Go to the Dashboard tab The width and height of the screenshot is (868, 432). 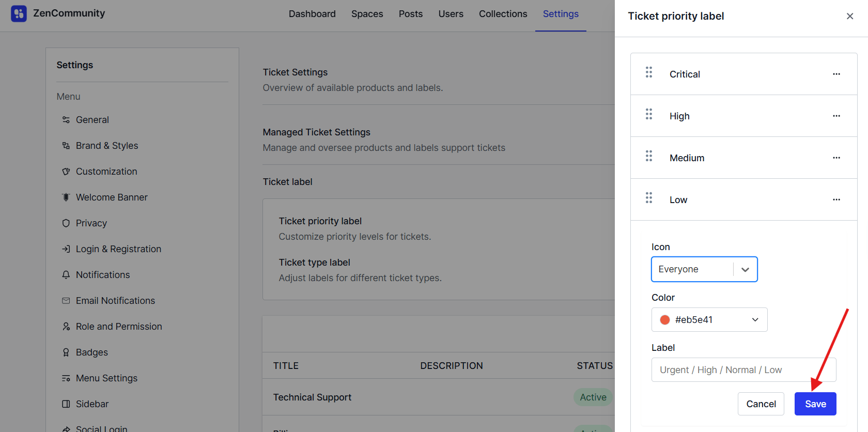coord(312,14)
